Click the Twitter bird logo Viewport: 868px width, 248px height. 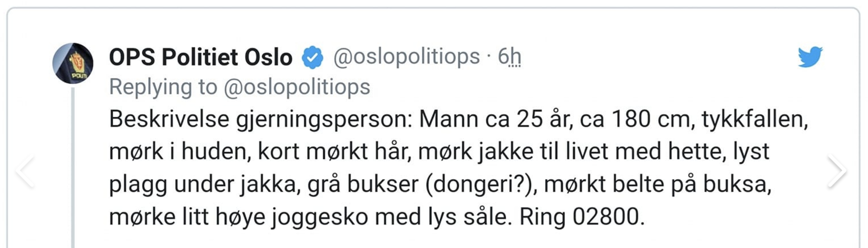(x=810, y=57)
